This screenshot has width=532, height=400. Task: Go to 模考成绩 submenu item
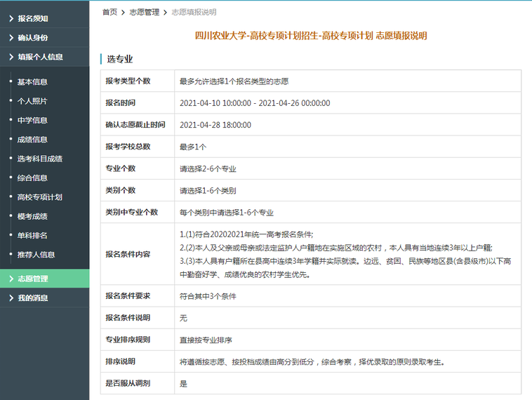(32, 216)
